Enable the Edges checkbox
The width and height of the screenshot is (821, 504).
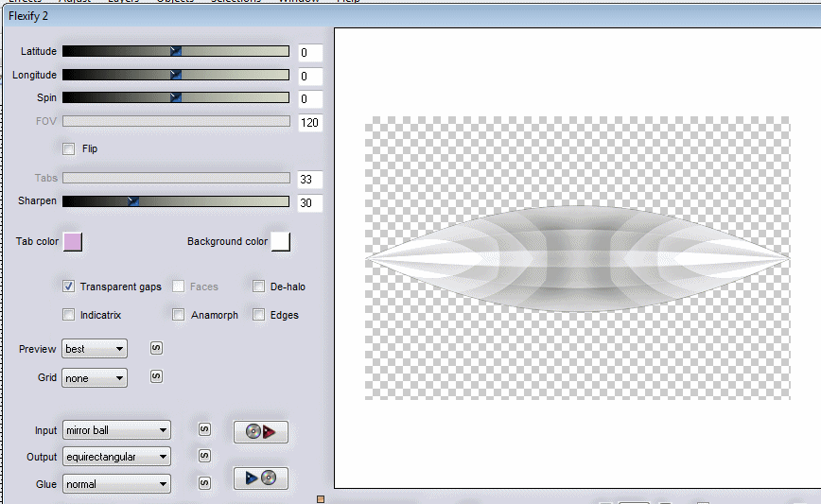click(258, 315)
